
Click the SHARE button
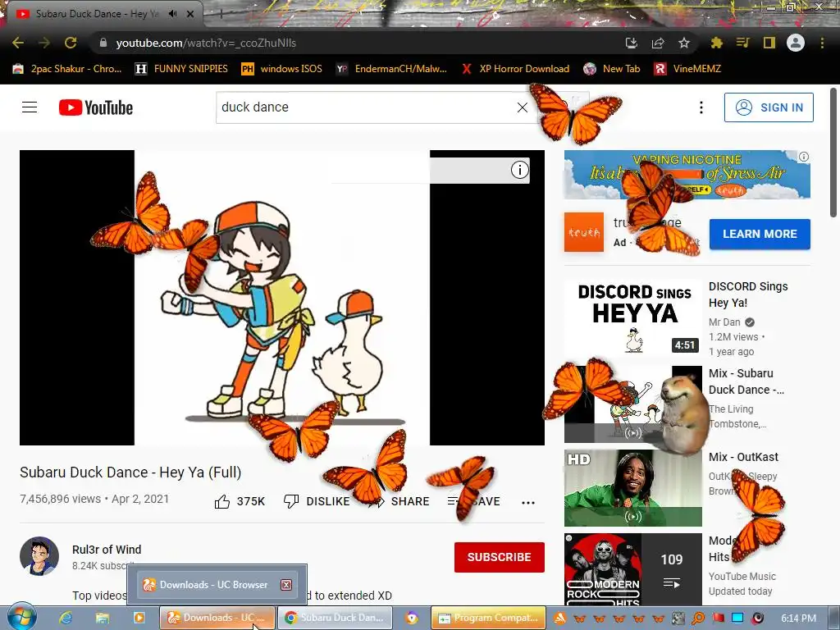point(399,501)
